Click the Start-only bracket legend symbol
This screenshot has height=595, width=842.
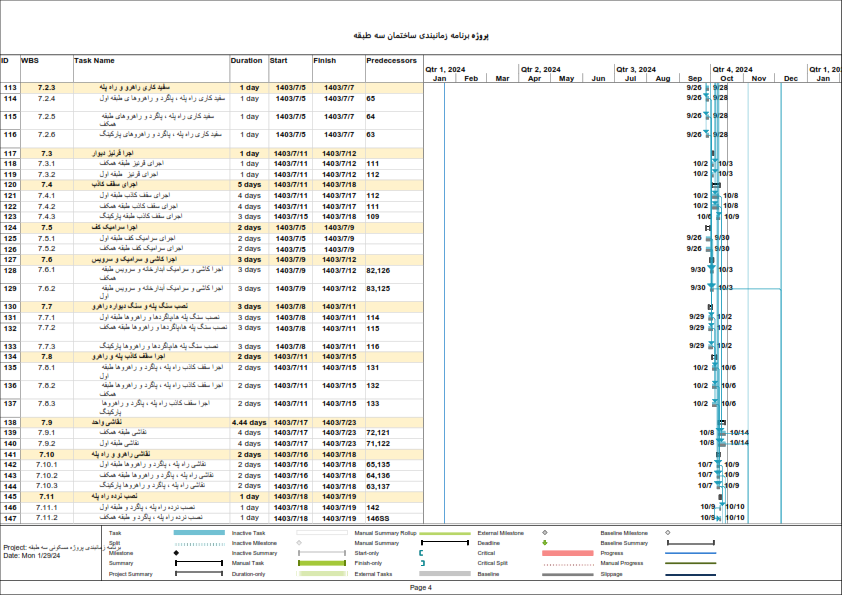(422, 553)
